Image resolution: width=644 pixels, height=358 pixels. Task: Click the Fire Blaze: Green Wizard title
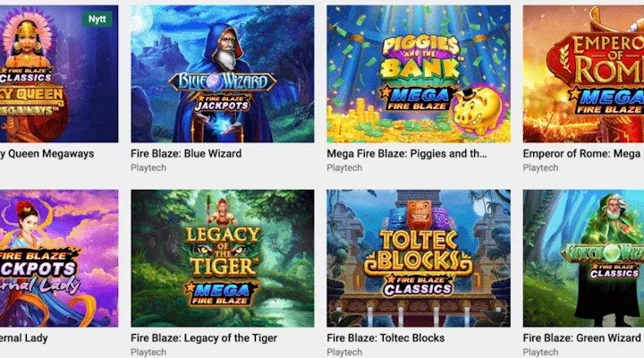coord(582,338)
